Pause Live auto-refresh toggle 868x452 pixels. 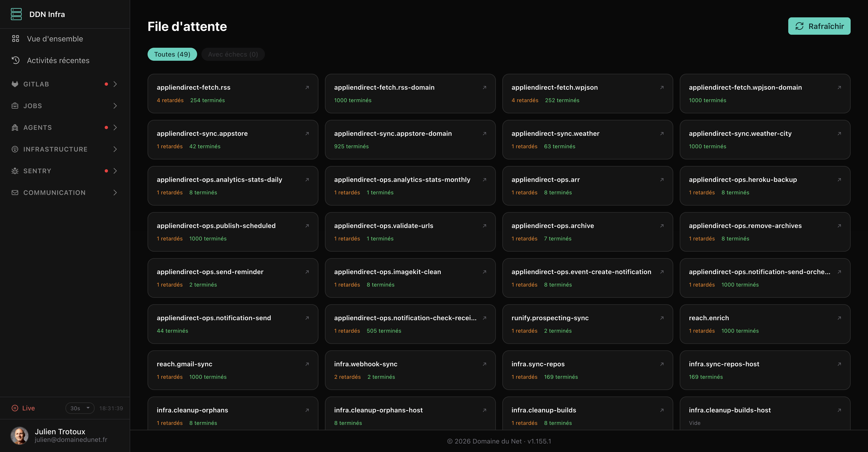[x=23, y=408]
